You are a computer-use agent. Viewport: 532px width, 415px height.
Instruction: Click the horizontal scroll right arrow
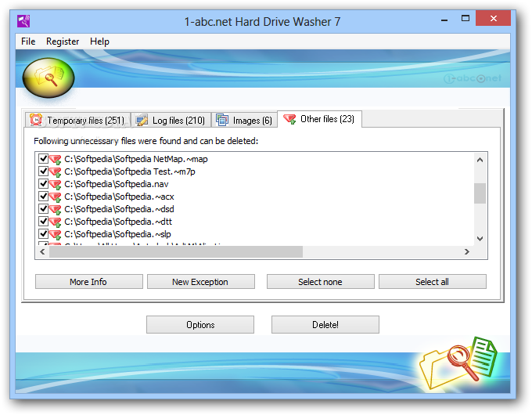tap(467, 251)
